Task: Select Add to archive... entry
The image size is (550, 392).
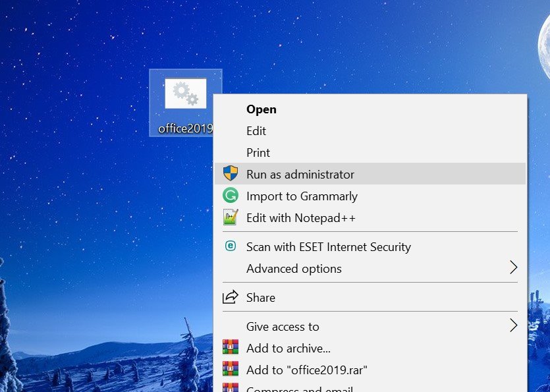Action: [370, 348]
